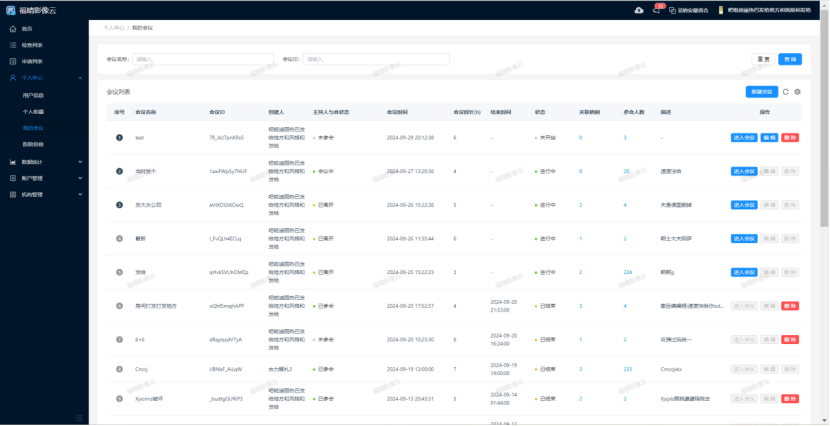Screen dimensions: 830x426
Task: Open the table column settings gear icon
Action: coord(798,91)
